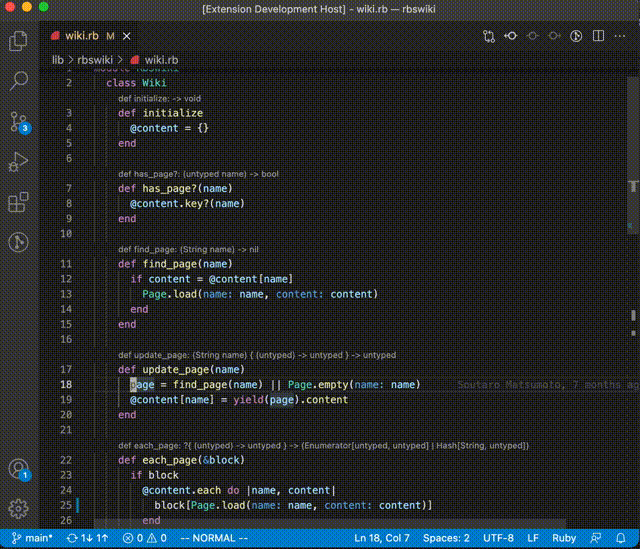The height and width of the screenshot is (549, 640).
Task: Open the Run and Debug view
Action: [x=18, y=162]
